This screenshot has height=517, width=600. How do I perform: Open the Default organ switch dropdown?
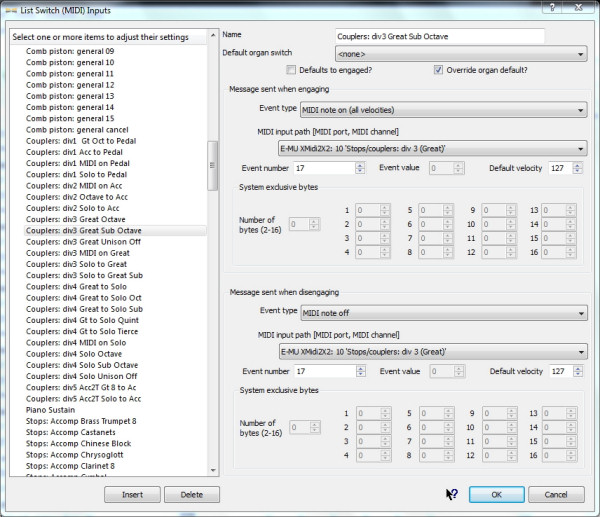461,54
